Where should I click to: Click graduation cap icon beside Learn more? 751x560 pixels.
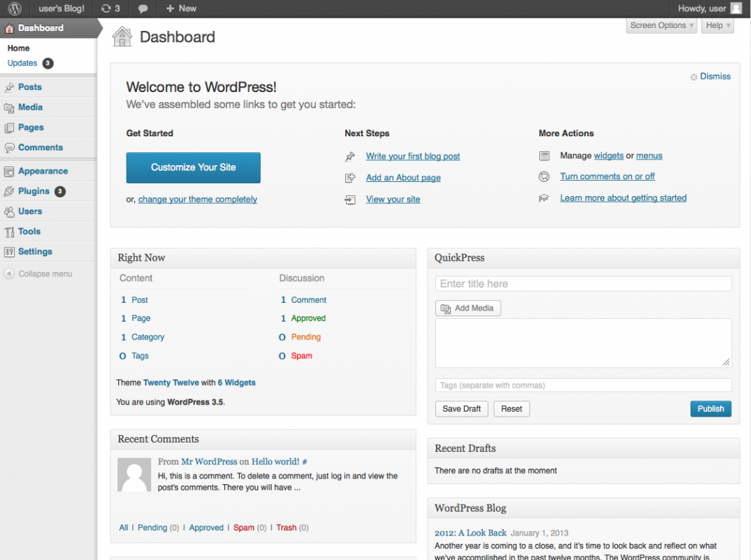(544, 198)
